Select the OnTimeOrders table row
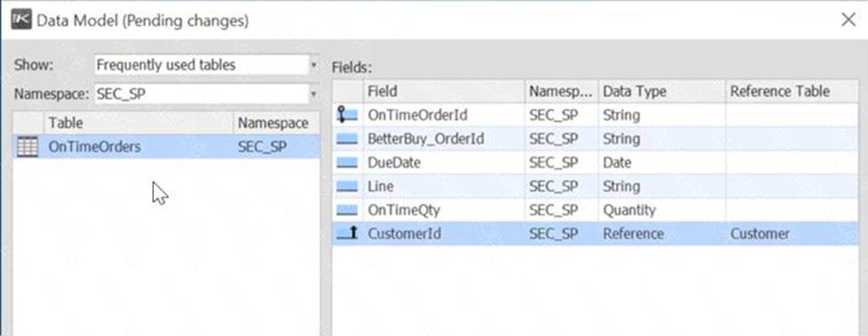This screenshot has height=336, width=868. [x=166, y=147]
